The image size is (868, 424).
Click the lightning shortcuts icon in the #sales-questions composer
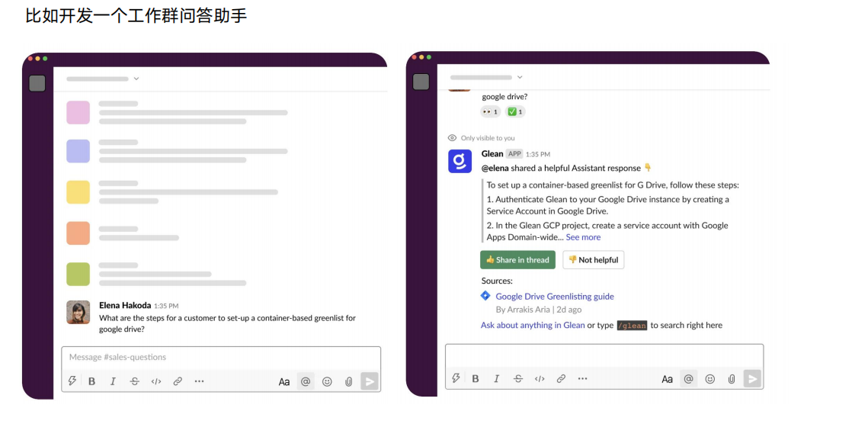pos(72,381)
